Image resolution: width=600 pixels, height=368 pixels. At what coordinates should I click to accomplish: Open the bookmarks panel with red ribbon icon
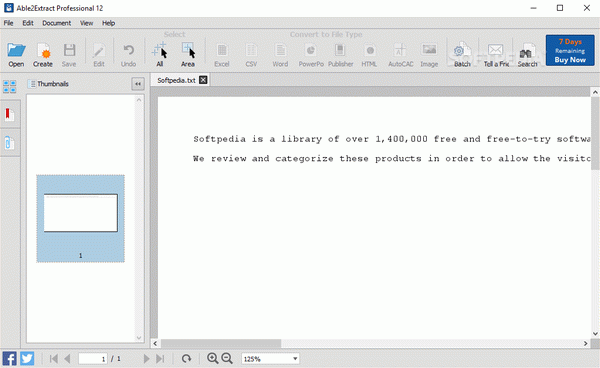10,114
